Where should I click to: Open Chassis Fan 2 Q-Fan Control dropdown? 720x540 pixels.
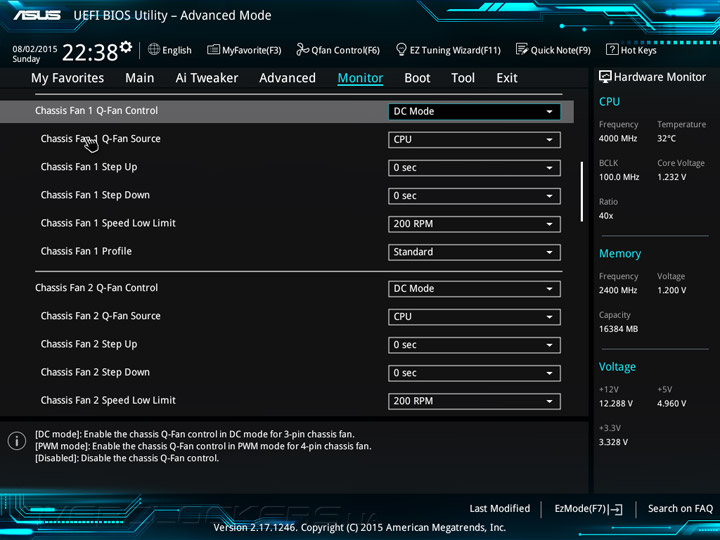(x=474, y=289)
